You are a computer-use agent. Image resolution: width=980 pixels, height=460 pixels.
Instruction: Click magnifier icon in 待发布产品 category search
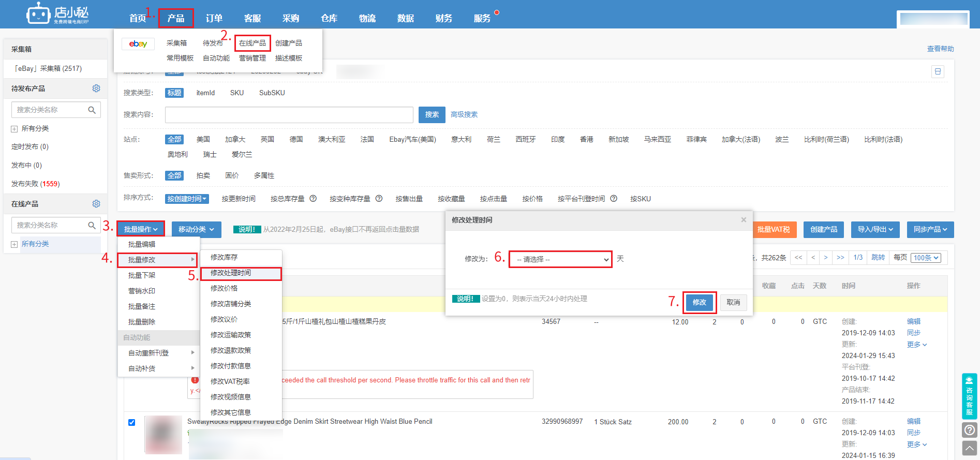click(92, 110)
